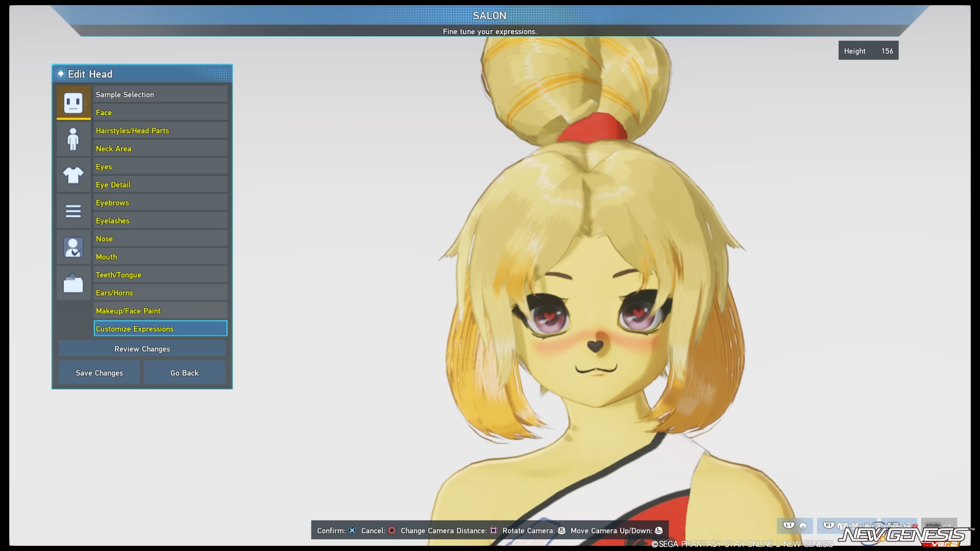The width and height of the screenshot is (980, 551).
Task: Click the SALON title text
Action: point(489,15)
